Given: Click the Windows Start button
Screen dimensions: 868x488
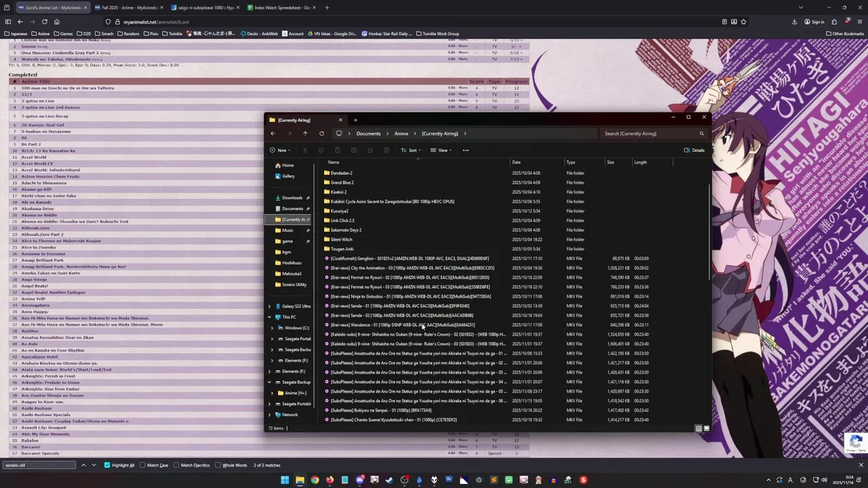Looking at the screenshot, I should (x=285, y=480).
